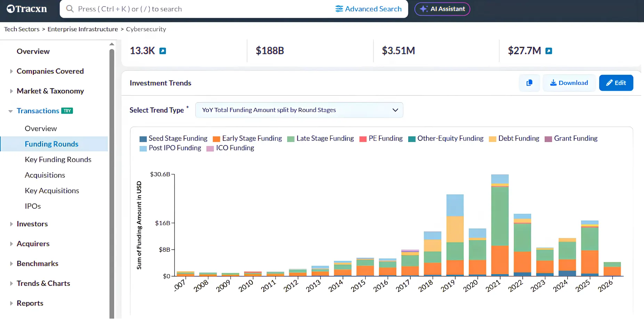The width and height of the screenshot is (644, 320).
Task: Expand the Acquirers section arrow
Action: (11, 244)
